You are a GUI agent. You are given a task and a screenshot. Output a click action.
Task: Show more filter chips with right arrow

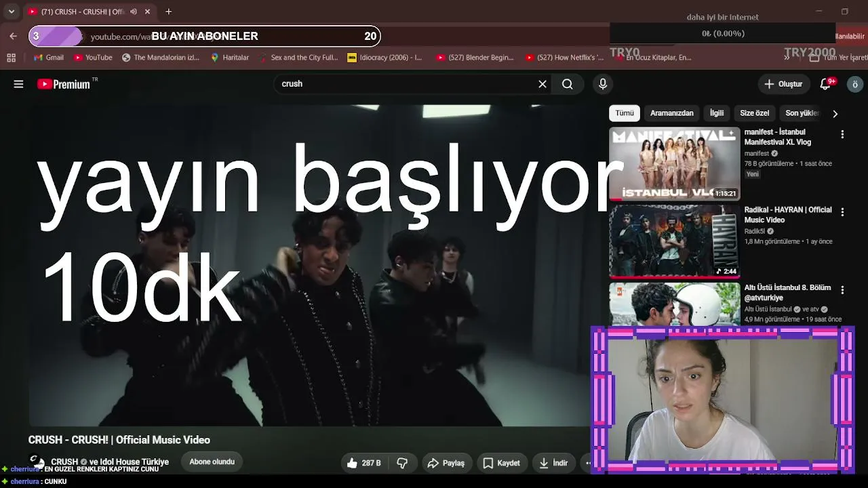[x=835, y=114]
